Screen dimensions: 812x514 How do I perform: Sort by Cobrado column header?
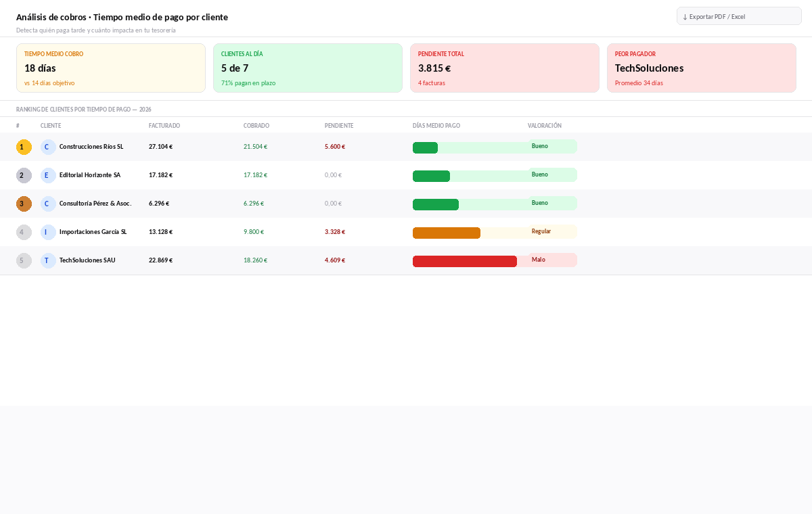pos(256,126)
